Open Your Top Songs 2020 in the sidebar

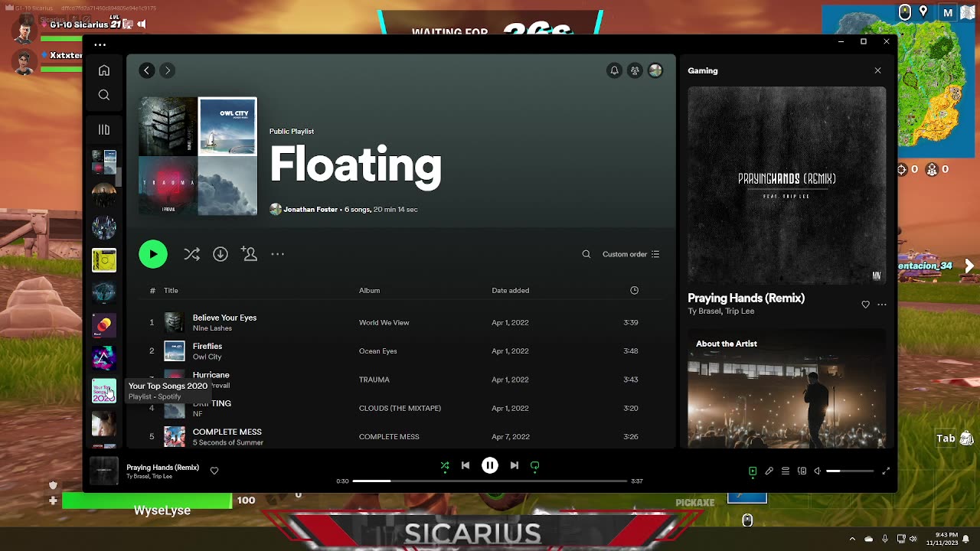[x=104, y=391]
